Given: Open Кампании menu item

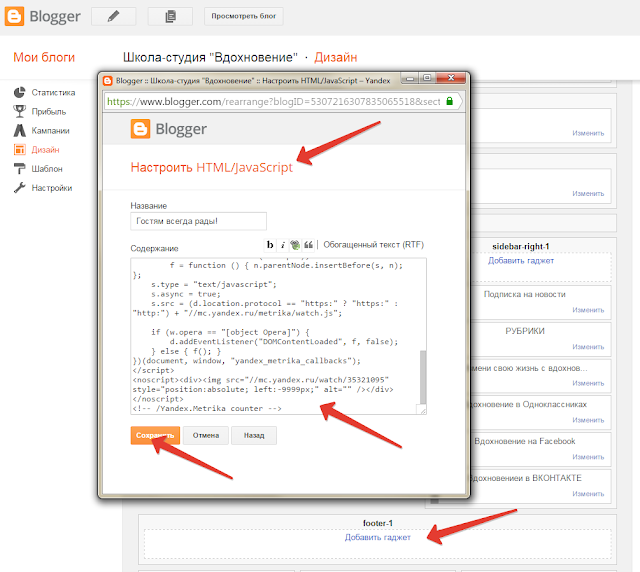Looking at the screenshot, I should click(x=50, y=131).
